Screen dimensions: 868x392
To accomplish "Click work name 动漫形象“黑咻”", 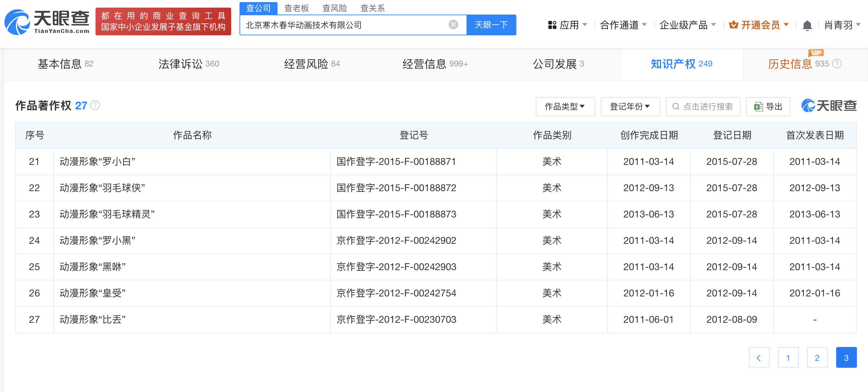I will 92,267.
